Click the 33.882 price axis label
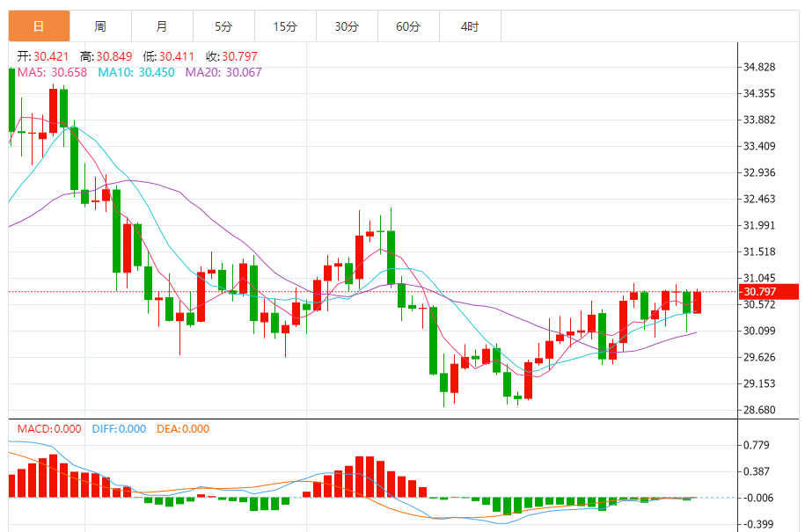This screenshot has width=805, height=532. pyautogui.click(x=759, y=120)
